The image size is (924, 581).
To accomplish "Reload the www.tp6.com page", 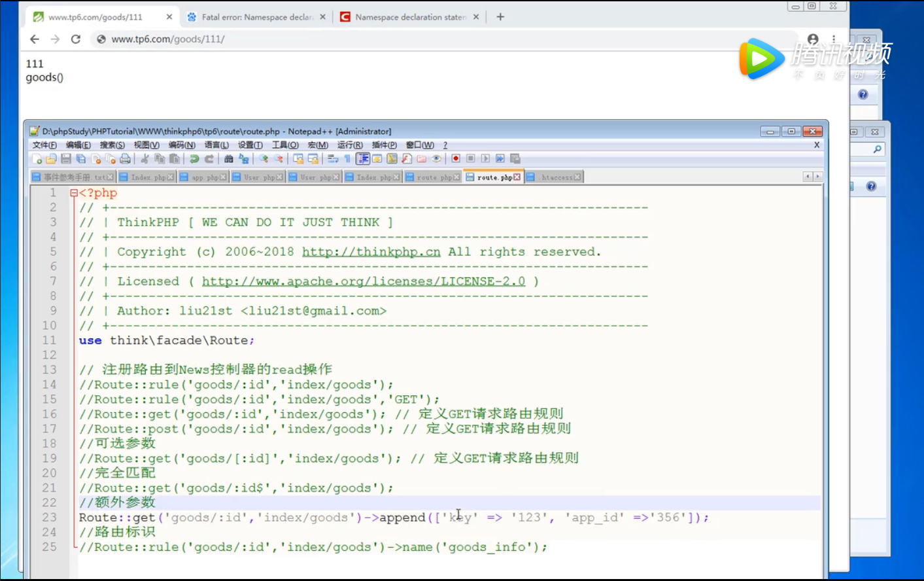I will click(x=76, y=39).
